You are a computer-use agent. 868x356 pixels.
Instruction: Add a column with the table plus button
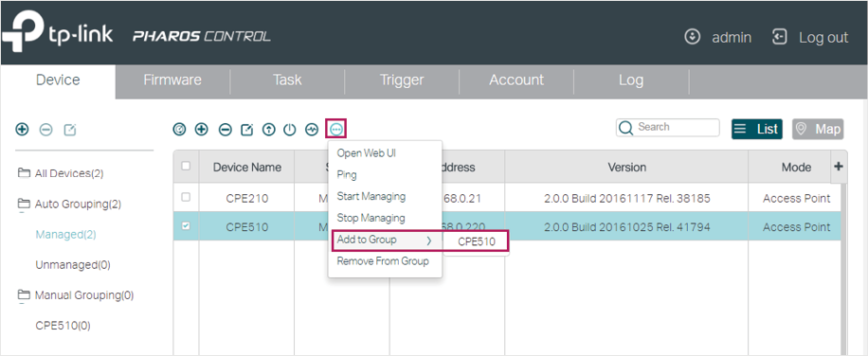click(x=839, y=166)
